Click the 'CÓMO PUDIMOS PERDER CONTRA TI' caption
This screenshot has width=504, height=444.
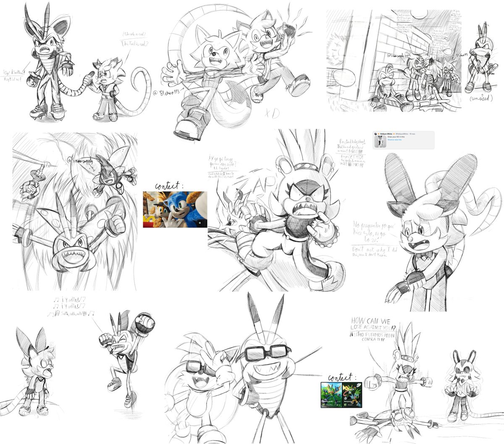pyautogui.click(x=373, y=337)
